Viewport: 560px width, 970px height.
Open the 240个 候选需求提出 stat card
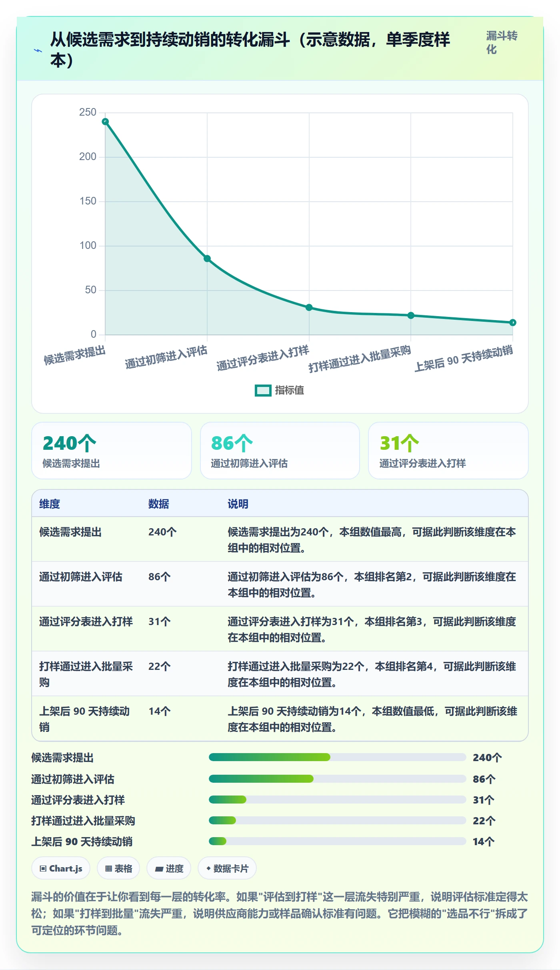112,451
